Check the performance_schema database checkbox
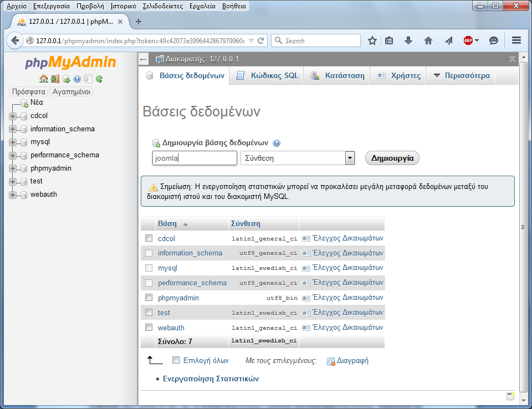This screenshot has height=409, width=532. tap(149, 283)
